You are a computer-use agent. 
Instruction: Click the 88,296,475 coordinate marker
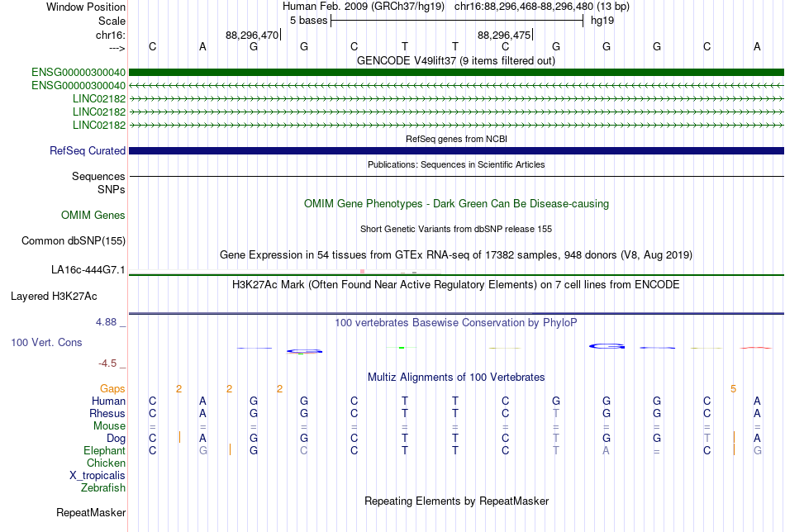[504, 35]
